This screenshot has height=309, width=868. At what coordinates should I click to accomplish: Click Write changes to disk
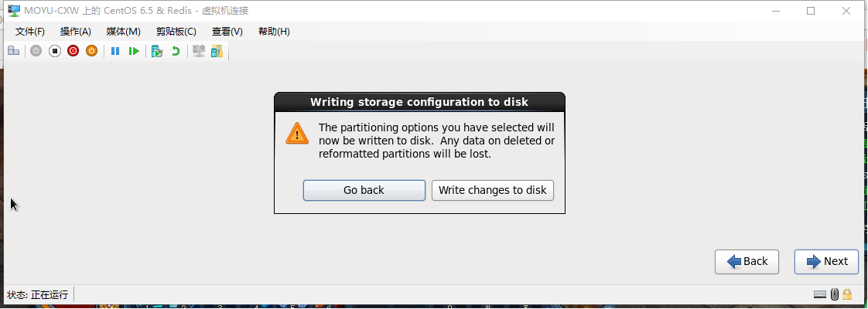pyautogui.click(x=493, y=190)
